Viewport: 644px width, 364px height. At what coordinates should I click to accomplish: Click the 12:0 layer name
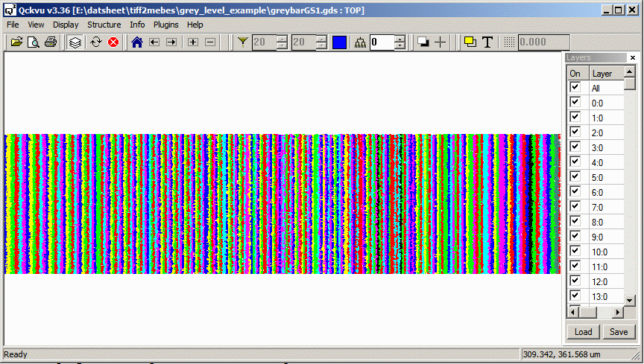(599, 282)
